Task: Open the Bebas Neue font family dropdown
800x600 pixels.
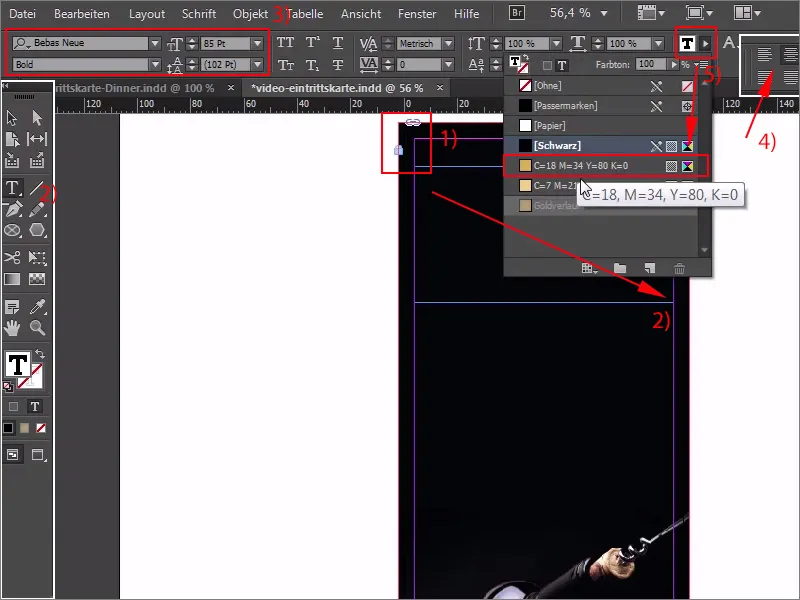Action: point(155,43)
